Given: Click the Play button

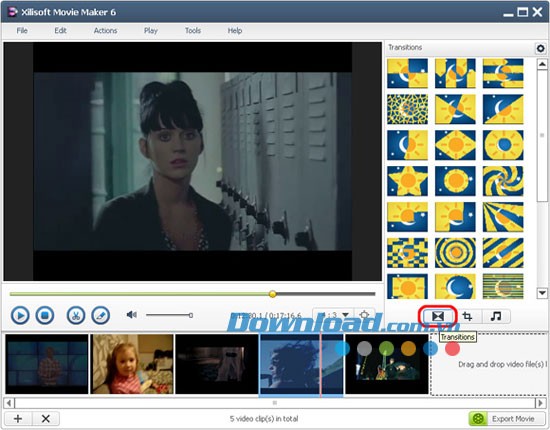Looking at the screenshot, I should tap(20, 315).
